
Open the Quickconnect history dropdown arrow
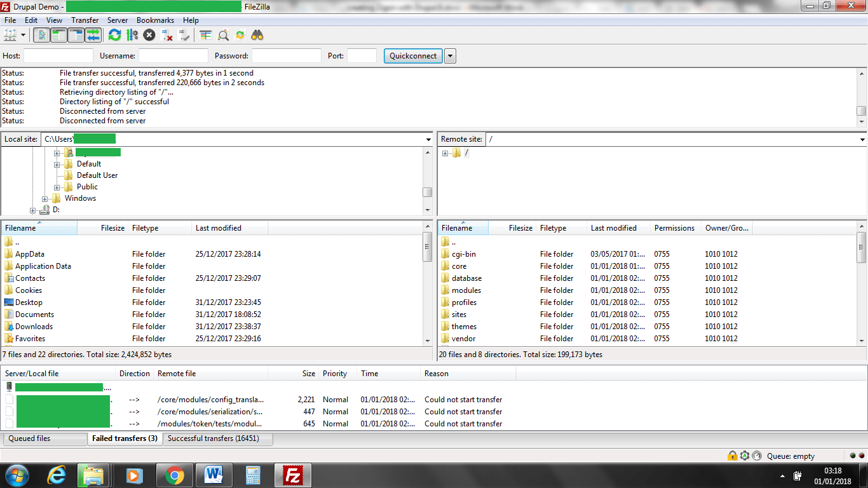pos(450,56)
